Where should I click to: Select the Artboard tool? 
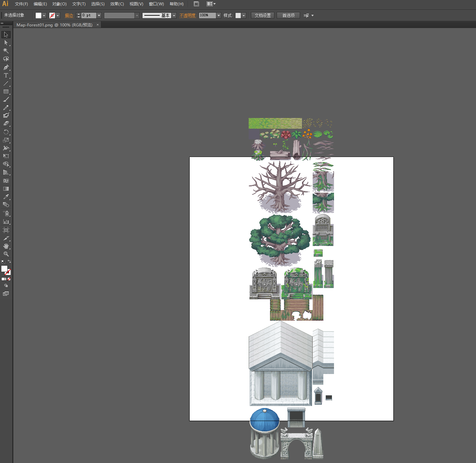coord(6,230)
